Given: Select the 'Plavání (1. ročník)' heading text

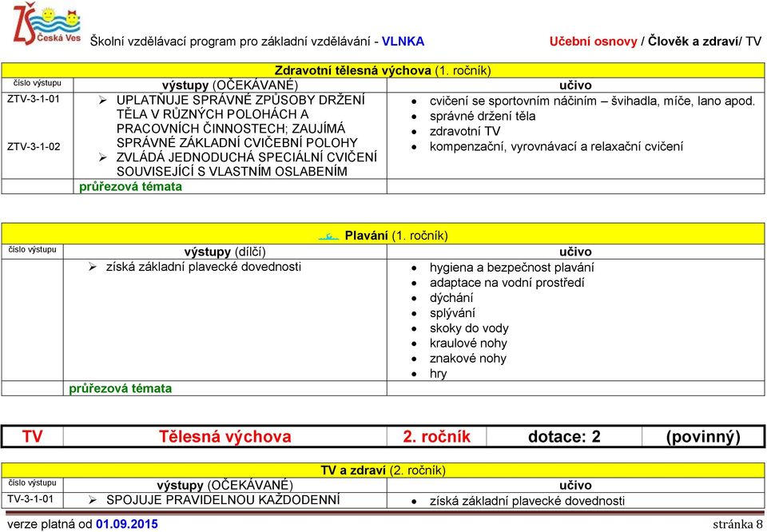Looking at the screenshot, I should coord(396,236).
